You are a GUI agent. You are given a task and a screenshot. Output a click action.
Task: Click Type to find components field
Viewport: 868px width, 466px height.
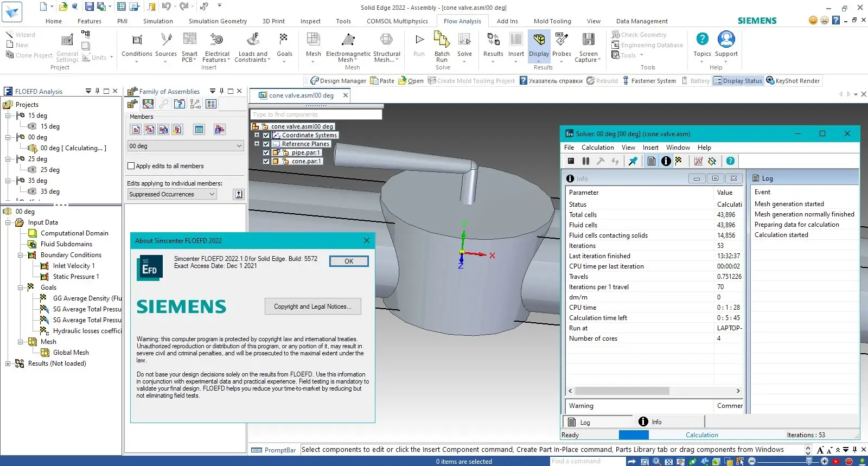(x=316, y=114)
